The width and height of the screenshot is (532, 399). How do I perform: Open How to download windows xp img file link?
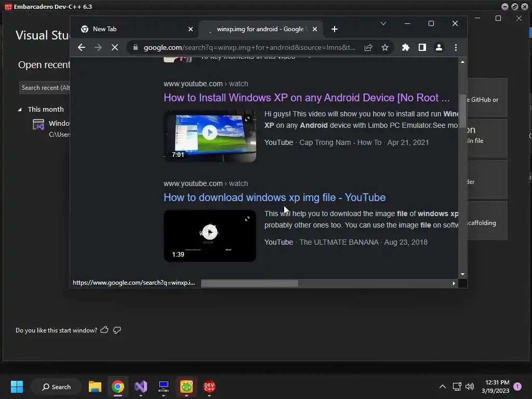click(274, 197)
